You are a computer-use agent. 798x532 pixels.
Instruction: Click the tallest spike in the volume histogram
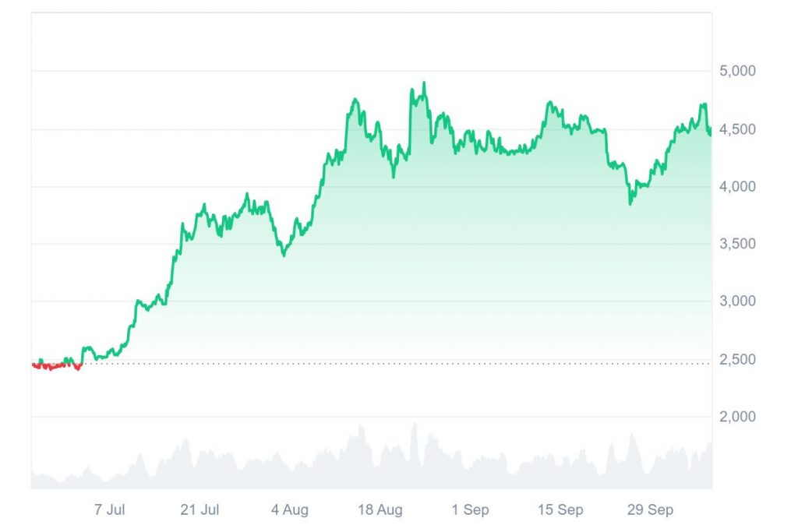[415, 423]
